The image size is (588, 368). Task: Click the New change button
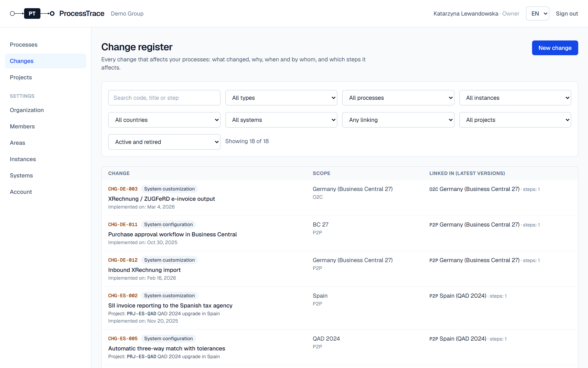pyautogui.click(x=555, y=48)
